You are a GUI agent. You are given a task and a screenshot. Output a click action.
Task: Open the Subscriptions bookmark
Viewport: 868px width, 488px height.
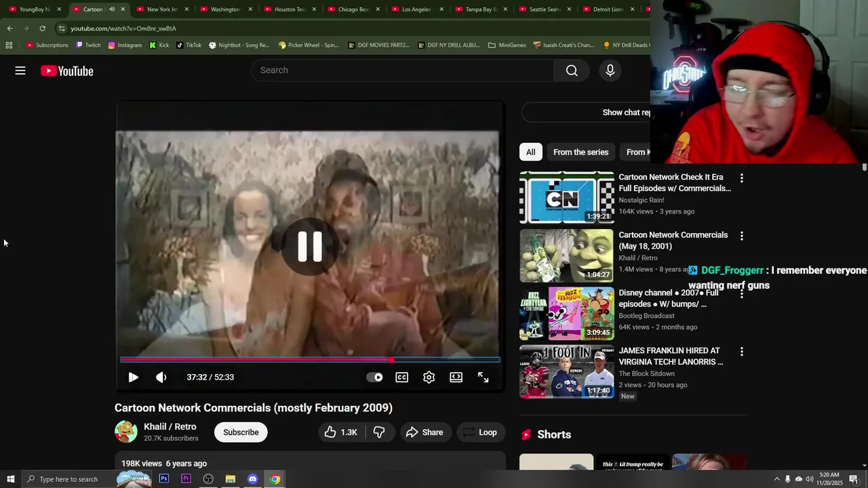click(x=47, y=45)
